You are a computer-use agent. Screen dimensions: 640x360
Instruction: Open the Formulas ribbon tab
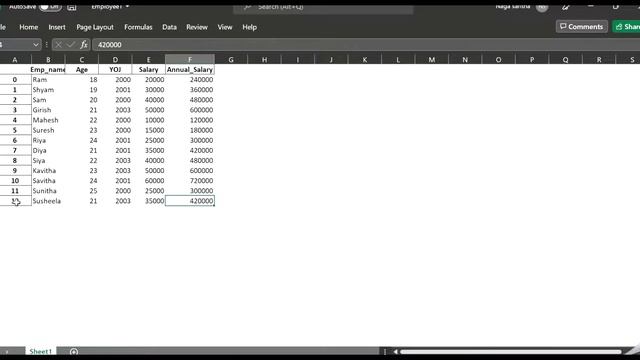coord(138,27)
